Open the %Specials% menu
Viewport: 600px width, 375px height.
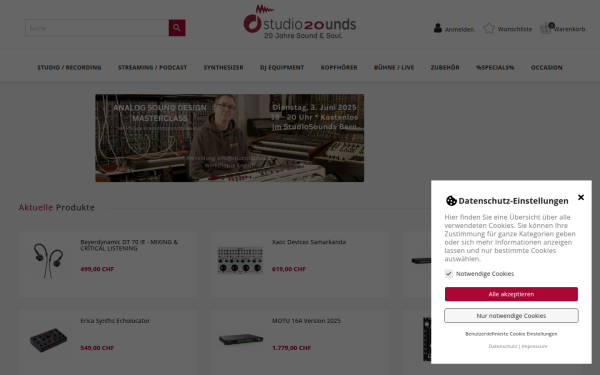(x=495, y=67)
